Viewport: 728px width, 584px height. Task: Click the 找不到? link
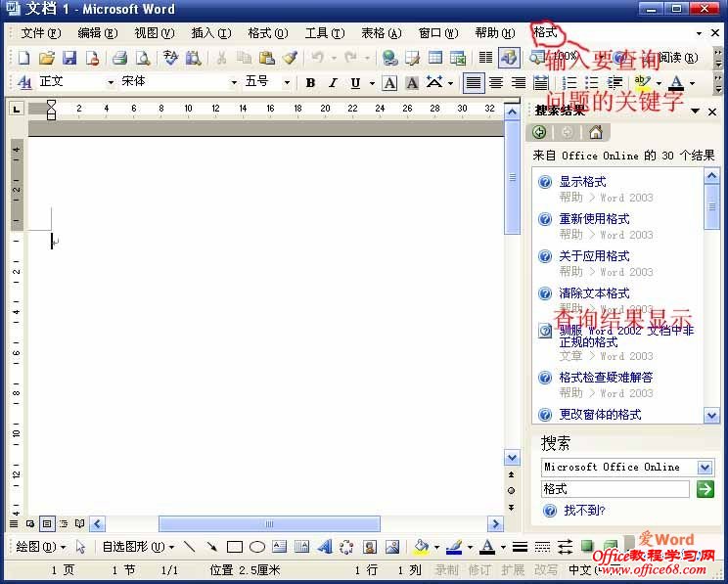tap(584, 511)
